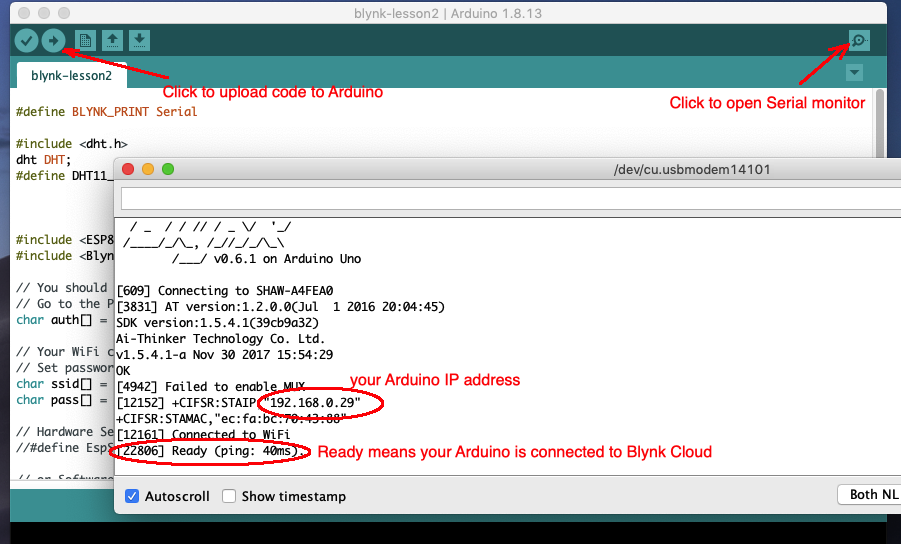Click the '#include <dht.h>' code line

(72, 144)
